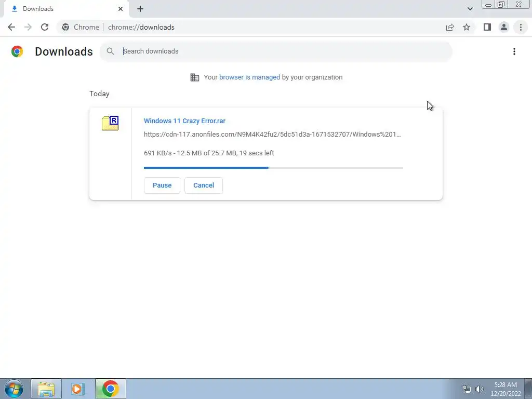Expand the tab search chevron
The height and width of the screenshot is (399, 532).
(x=470, y=9)
